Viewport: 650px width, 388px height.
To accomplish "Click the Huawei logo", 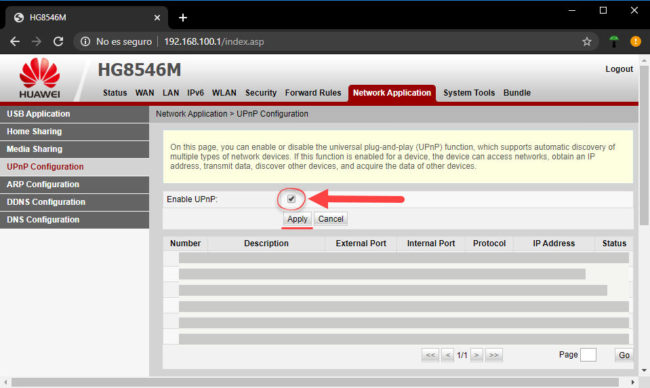I will coord(39,78).
